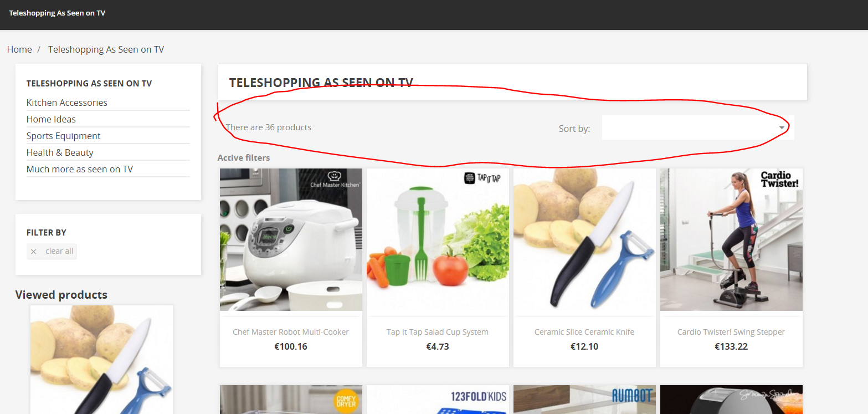Open Cardio Twister stepper product image
Viewport: 868px width, 414px height.
(x=731, y=240)
